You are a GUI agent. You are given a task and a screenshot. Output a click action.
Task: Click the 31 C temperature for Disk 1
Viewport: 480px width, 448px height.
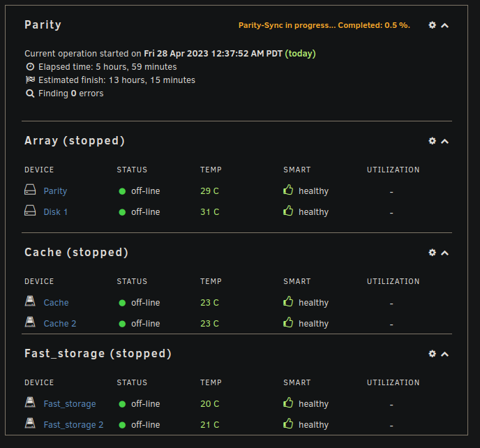pos(210,212)
